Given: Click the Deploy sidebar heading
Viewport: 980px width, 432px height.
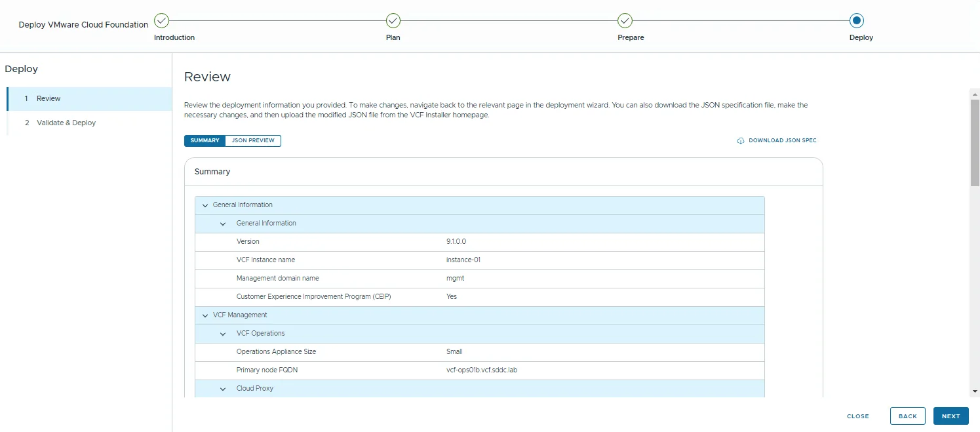Looking at the screenshot, I should click(21, 69).
